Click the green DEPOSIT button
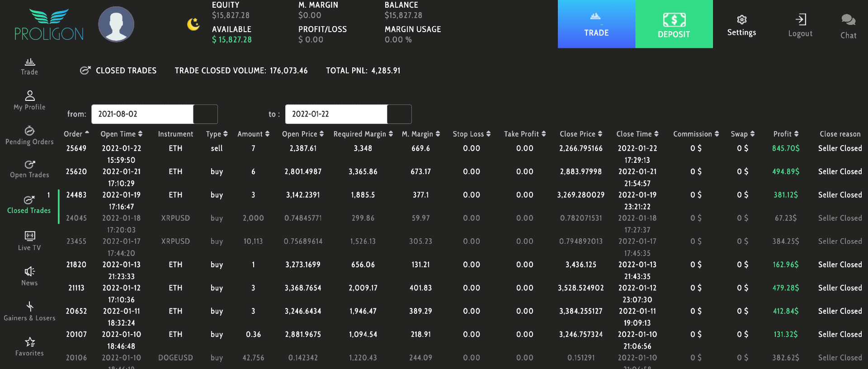The width and height of the screenshot is (868, 369). pos(674,24)
